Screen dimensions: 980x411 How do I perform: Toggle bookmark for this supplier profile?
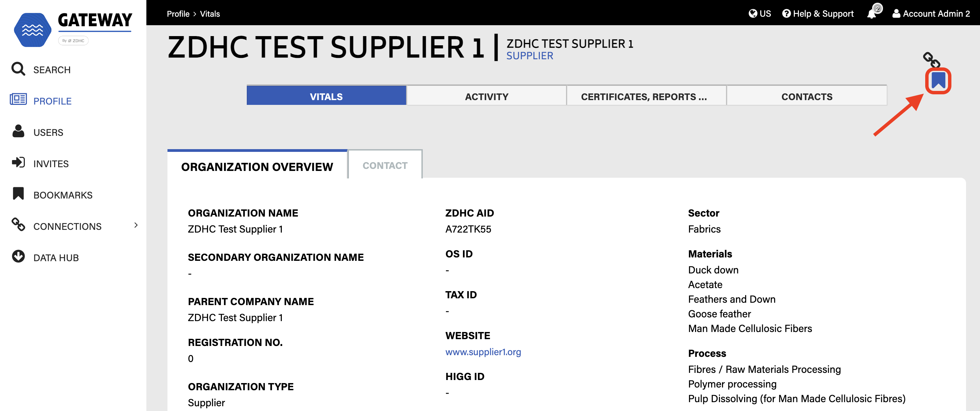[938, 81]
